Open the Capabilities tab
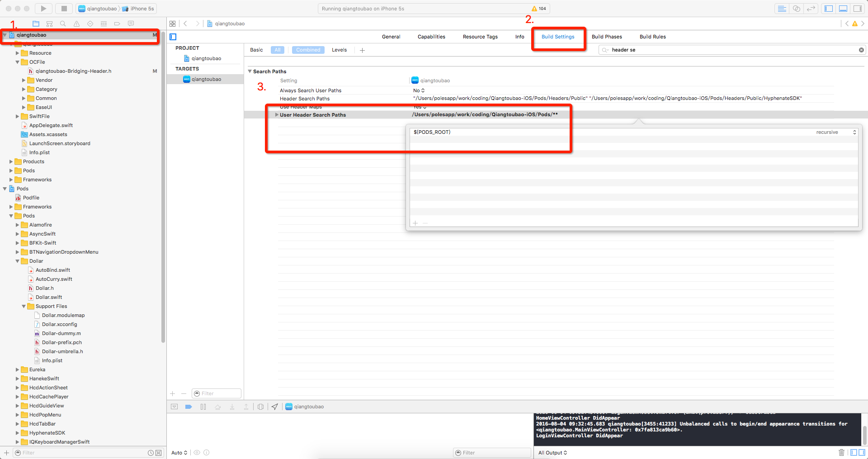The width and height of the screenshot is (868, 459). [431, 37]
